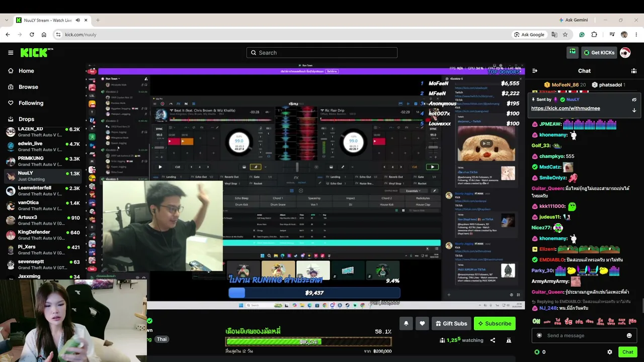
Task: Click the address bar URL kick.com/nuuly
Action: tap(80, 35)
